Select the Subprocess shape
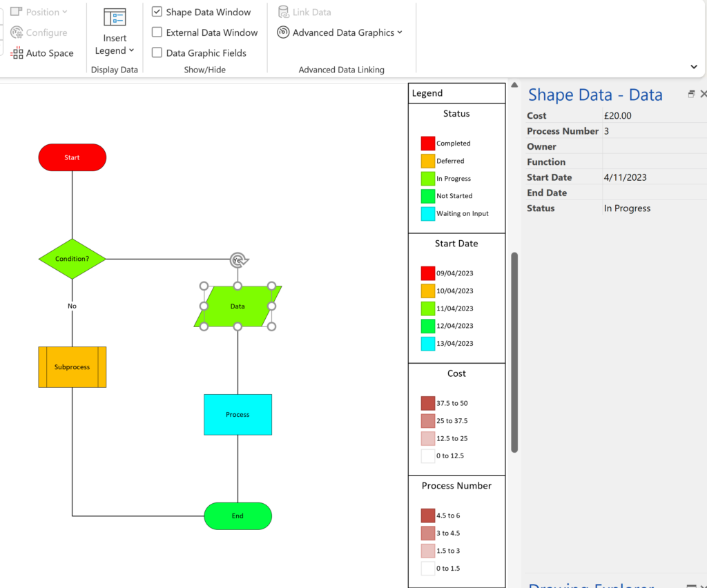The image size is (707, 588). [x=72, y=366]
